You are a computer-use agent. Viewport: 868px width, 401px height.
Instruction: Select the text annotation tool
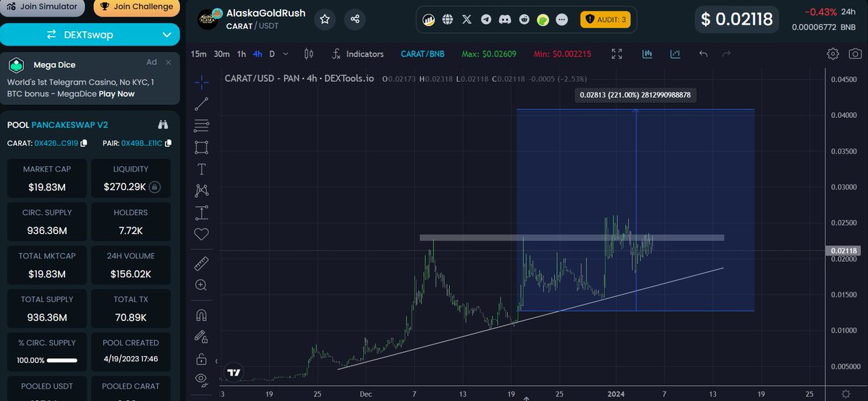pyautogui.click(x=202, y=169)
